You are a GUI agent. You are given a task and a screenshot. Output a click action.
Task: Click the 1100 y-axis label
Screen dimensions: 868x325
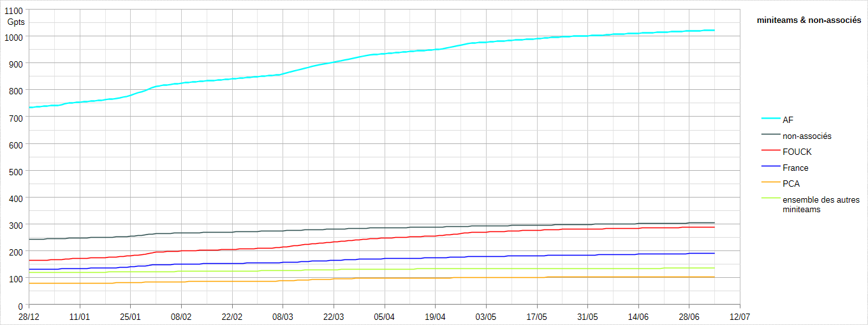click(x=15, y=10)
